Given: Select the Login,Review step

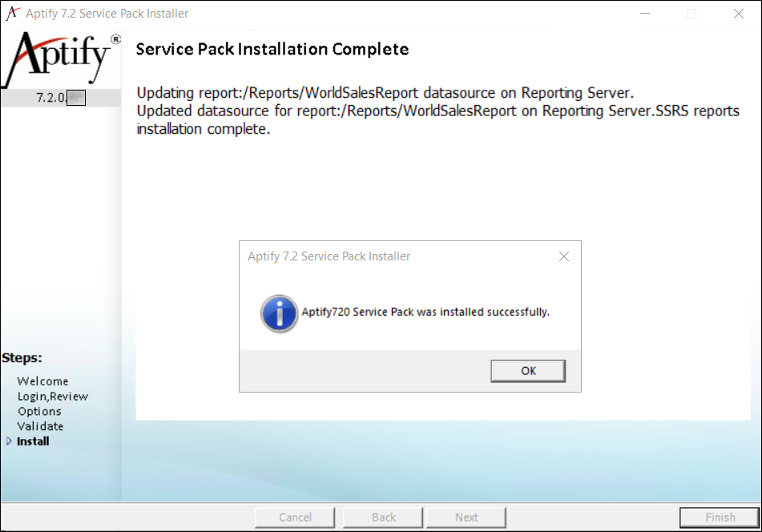Looking at the screenshot, I should 53,397.
